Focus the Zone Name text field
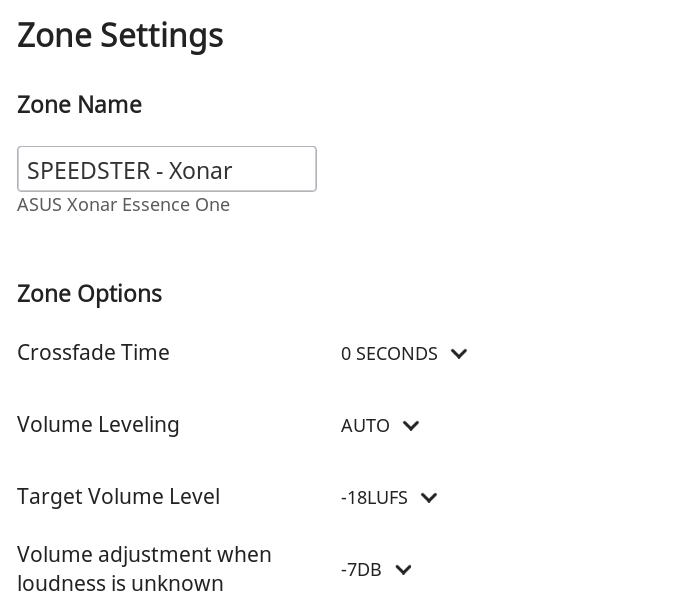 [167, 170]
